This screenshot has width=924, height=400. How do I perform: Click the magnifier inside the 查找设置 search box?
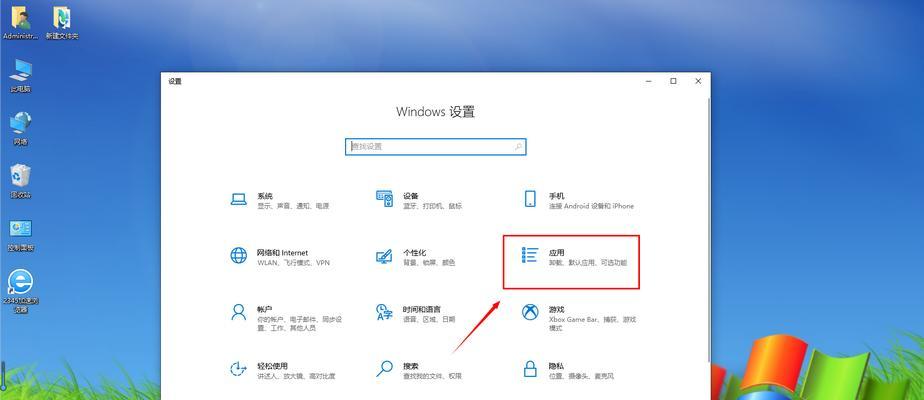point(519,147)
